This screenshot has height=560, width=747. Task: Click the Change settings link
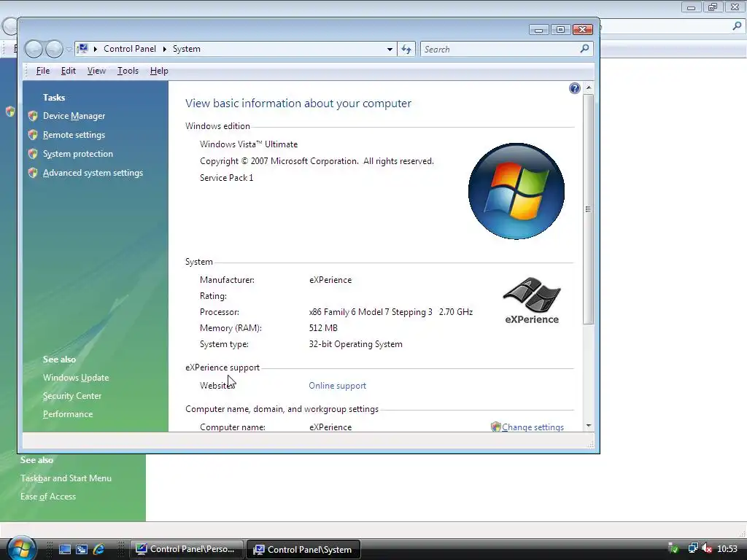point(533,427)
